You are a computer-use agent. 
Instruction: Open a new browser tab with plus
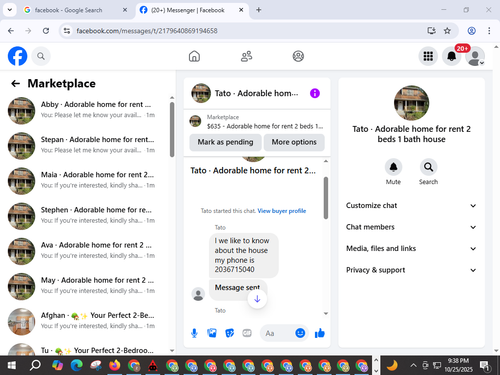coord(259,10)
